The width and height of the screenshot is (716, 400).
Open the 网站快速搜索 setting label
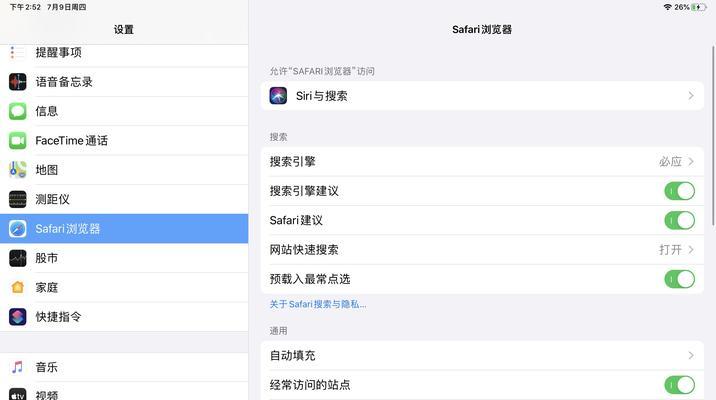click(x=304, y=250)
